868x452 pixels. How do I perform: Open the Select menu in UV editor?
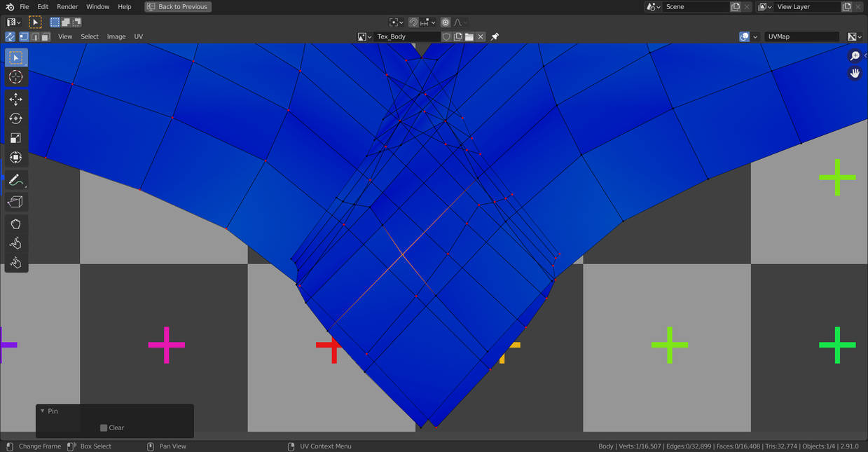[x=90, y=36]
